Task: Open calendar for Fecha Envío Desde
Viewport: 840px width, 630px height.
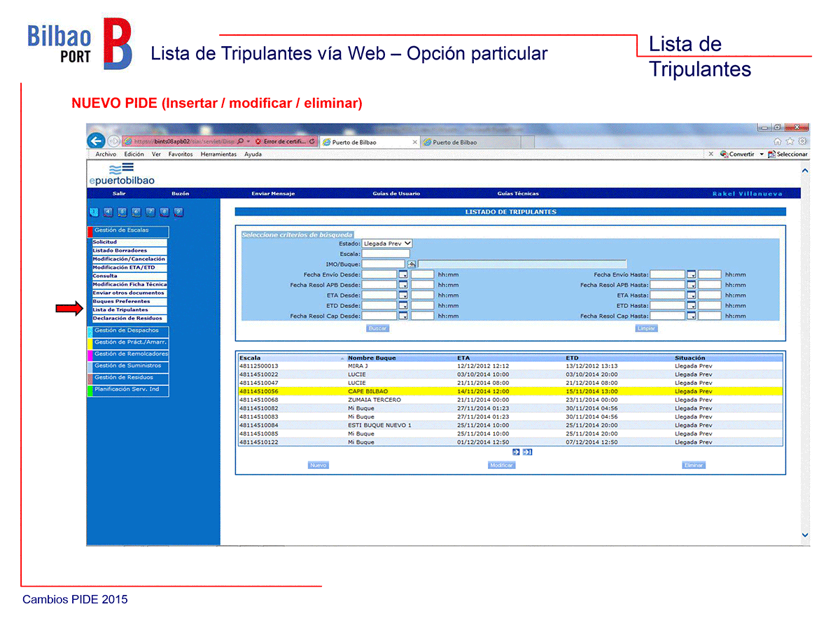Action: pyautogui.click(x=403, y=274)
